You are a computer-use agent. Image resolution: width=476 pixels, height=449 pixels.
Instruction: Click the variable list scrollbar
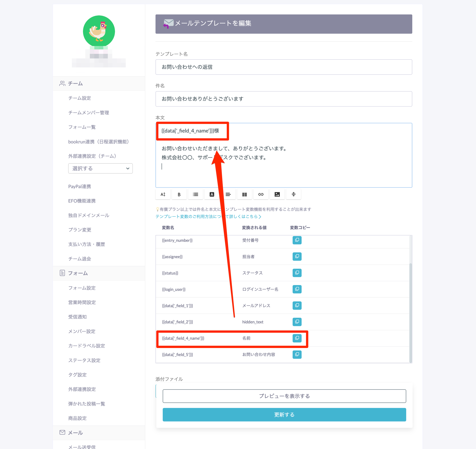click(411, 312)
